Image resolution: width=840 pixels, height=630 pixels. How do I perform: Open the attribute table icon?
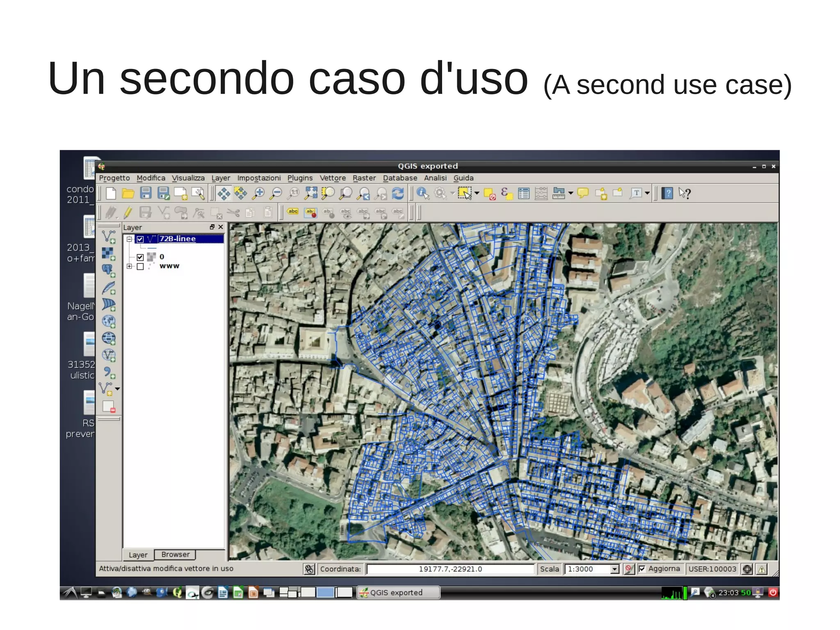coord(524,193)
